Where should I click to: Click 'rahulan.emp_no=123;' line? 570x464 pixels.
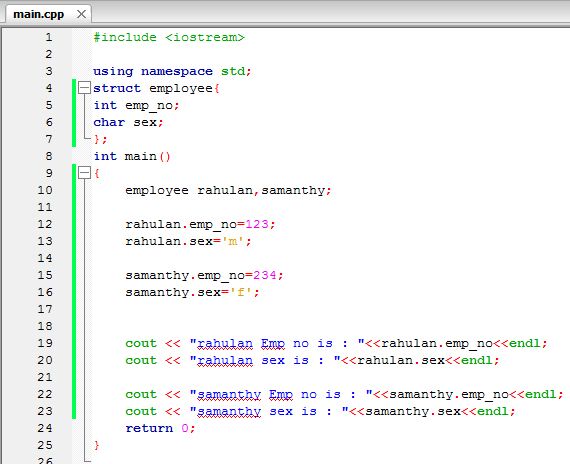pyautogui.click(x=200, y=224)
